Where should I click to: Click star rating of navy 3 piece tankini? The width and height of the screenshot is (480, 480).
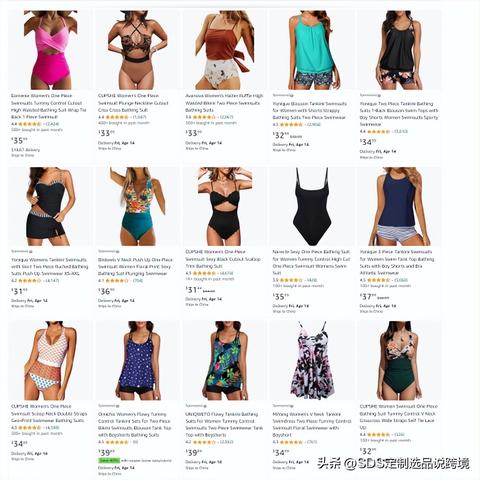pyautogui.click(x=378, y=280)
